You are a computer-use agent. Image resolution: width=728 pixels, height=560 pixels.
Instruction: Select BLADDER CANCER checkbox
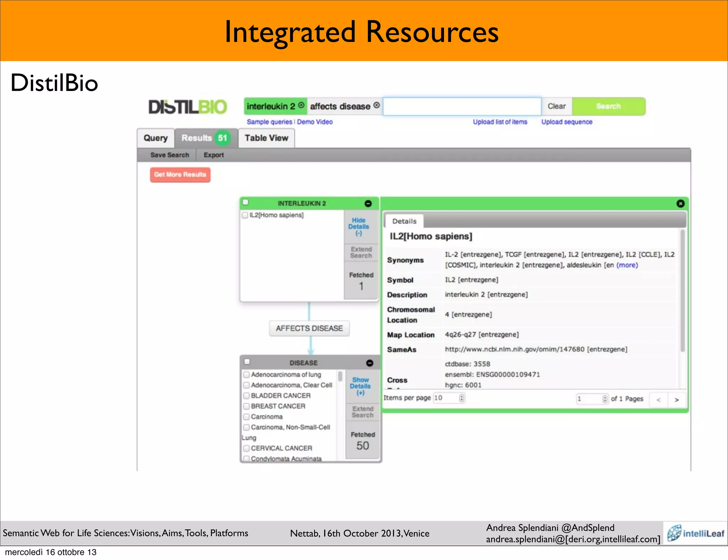246,396
